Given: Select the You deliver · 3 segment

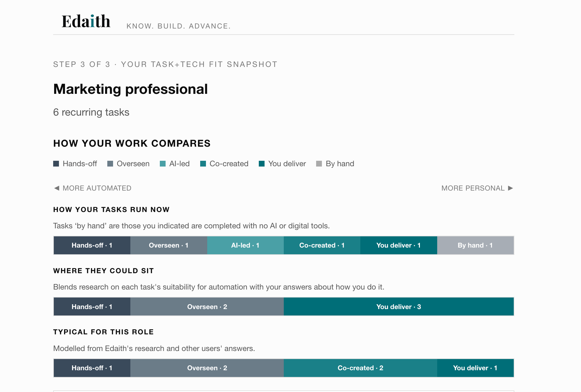Looking at the screenshot, I should tap(399, 307).
